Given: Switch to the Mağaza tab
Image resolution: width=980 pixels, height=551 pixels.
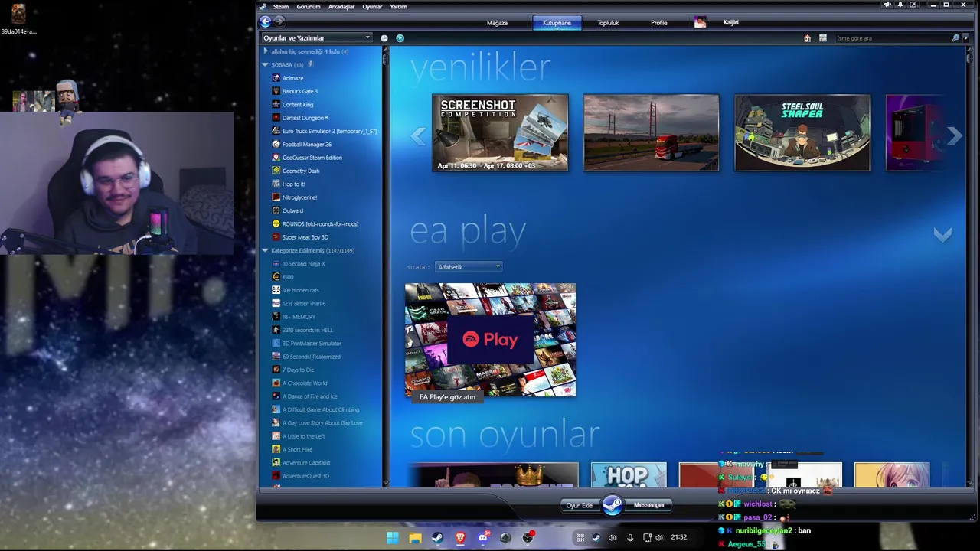Looking at the screenshot, I should pyautogui.click(x=497, y=23).
